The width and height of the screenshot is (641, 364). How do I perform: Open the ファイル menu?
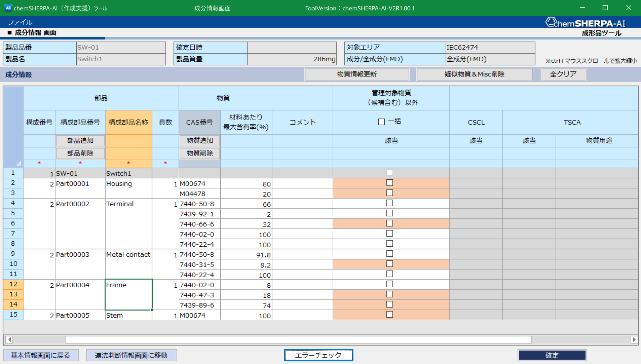click(20, 22)
